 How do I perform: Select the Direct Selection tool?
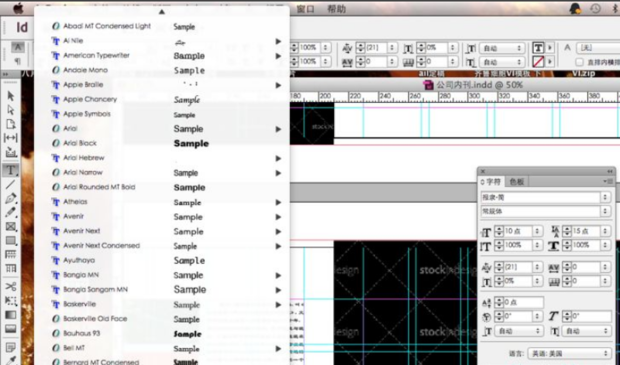pyautogui.click(x=11, y=110)
